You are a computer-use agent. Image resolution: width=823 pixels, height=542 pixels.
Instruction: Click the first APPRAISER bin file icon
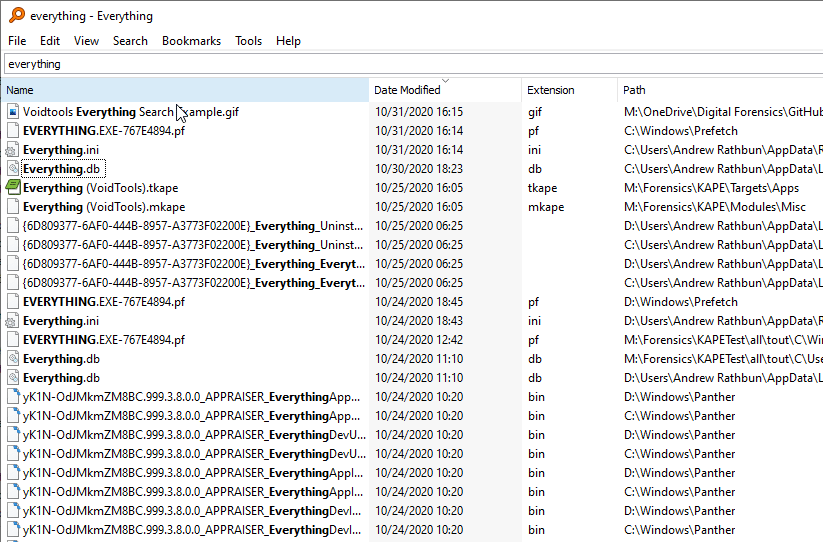(x=12, y=397)
